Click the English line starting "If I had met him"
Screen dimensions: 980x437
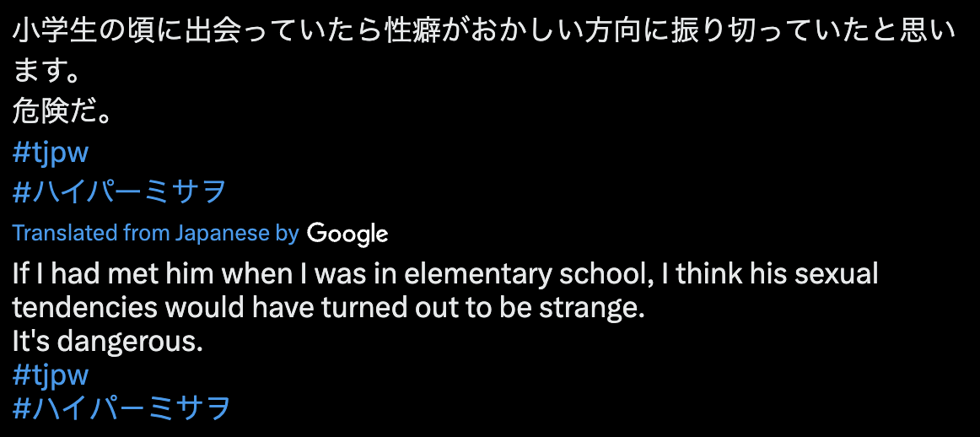pos(445,275)
